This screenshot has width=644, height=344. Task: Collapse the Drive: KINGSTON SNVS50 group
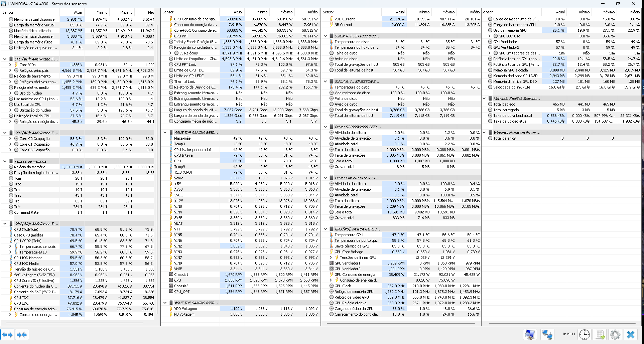pyautogui.click(x=326, y=178)
